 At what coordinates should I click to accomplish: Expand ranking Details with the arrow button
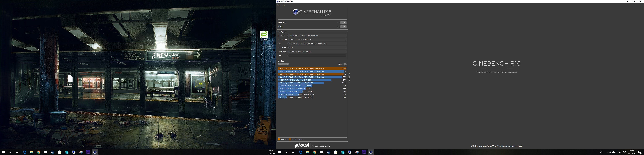coord(345,64)
